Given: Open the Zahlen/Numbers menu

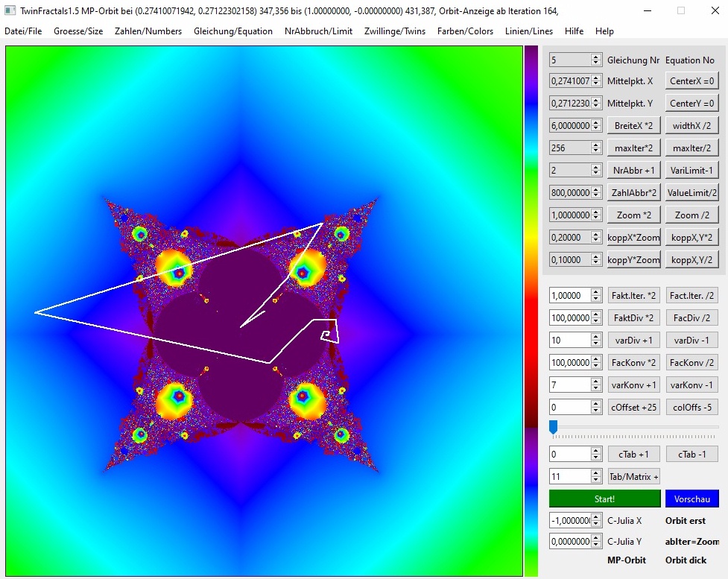Looking at the screenshot, I should click(148, 31).
